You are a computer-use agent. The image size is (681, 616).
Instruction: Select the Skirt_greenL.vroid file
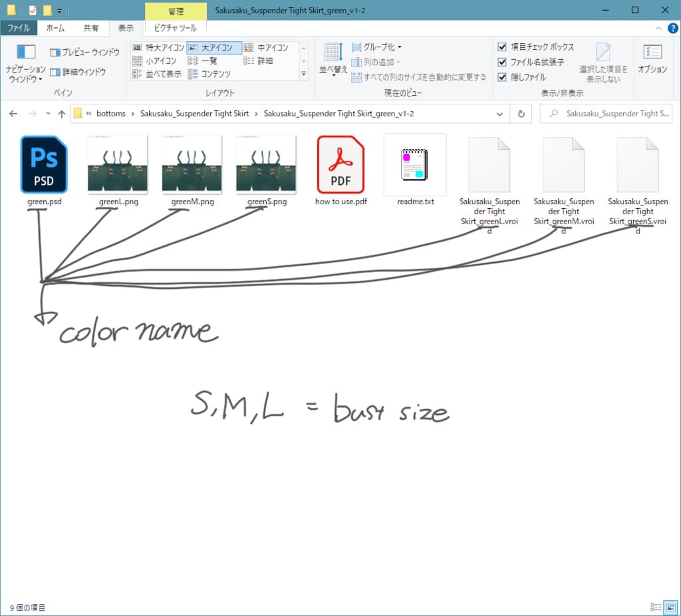[x=489, y=185]
